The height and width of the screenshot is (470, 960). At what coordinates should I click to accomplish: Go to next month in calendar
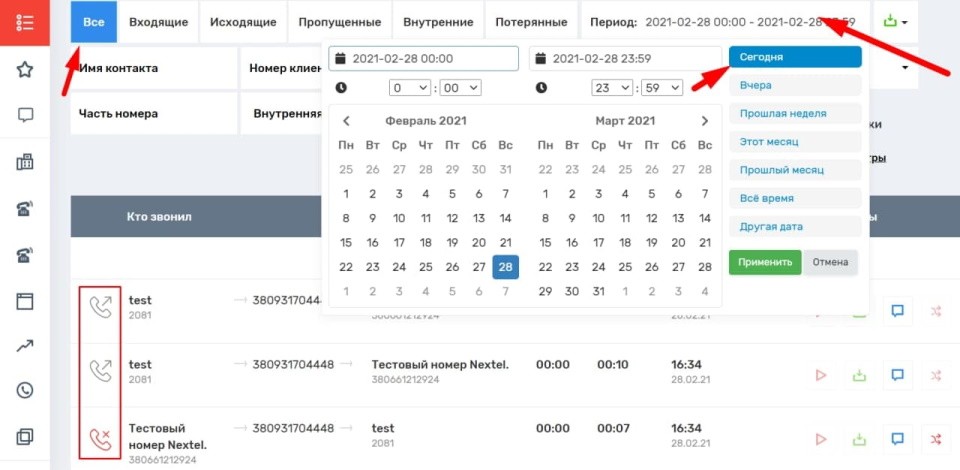[704, 121]
